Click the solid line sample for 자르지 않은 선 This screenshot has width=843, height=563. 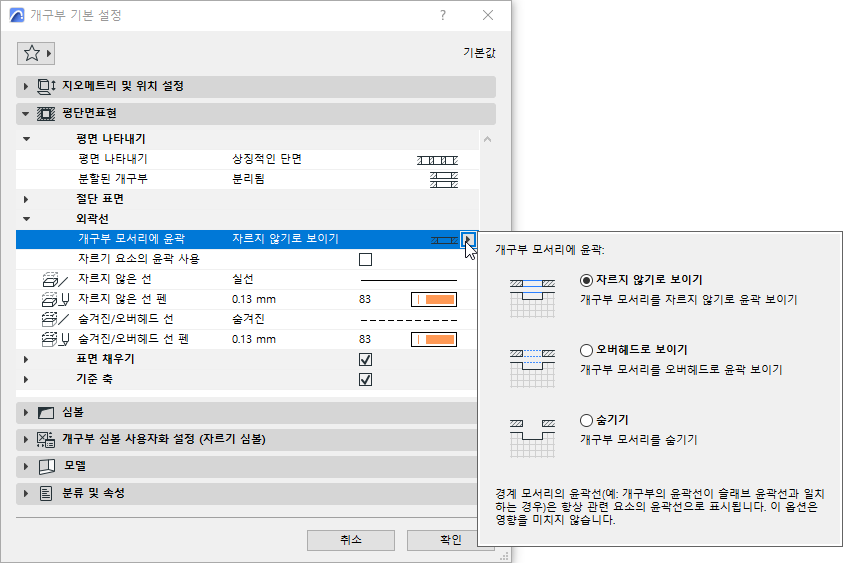pyautogui.click(x=409, y=280)
